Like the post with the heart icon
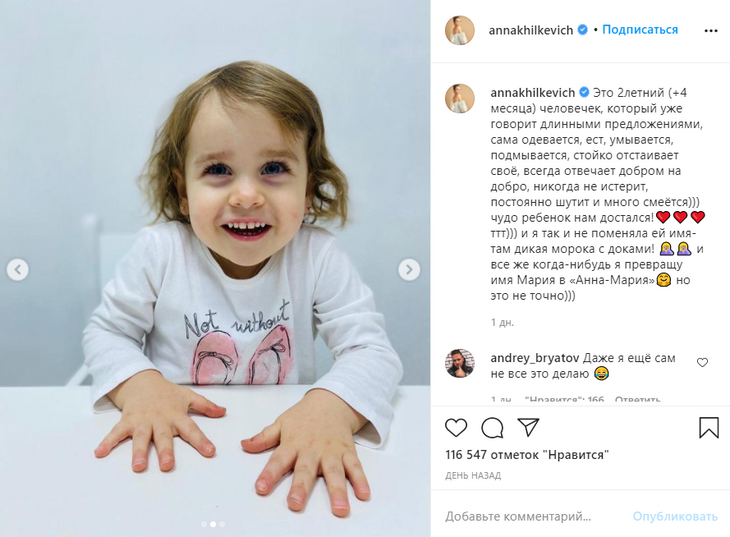This screenshot has height=537, width=730. (456, 428)
